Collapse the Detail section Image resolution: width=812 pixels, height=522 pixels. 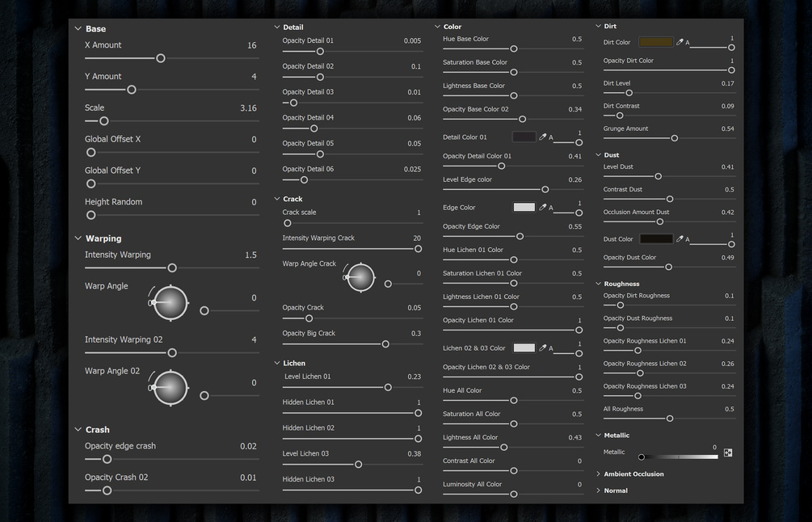click(276, 27)
